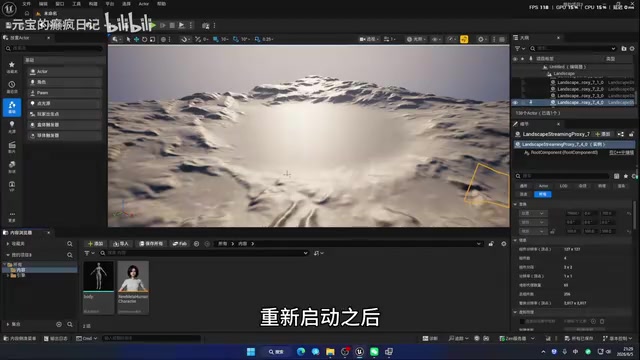This screenshot has height=360, width=640.
Task: Click the Add component button in Details
Action: point(602,134)
